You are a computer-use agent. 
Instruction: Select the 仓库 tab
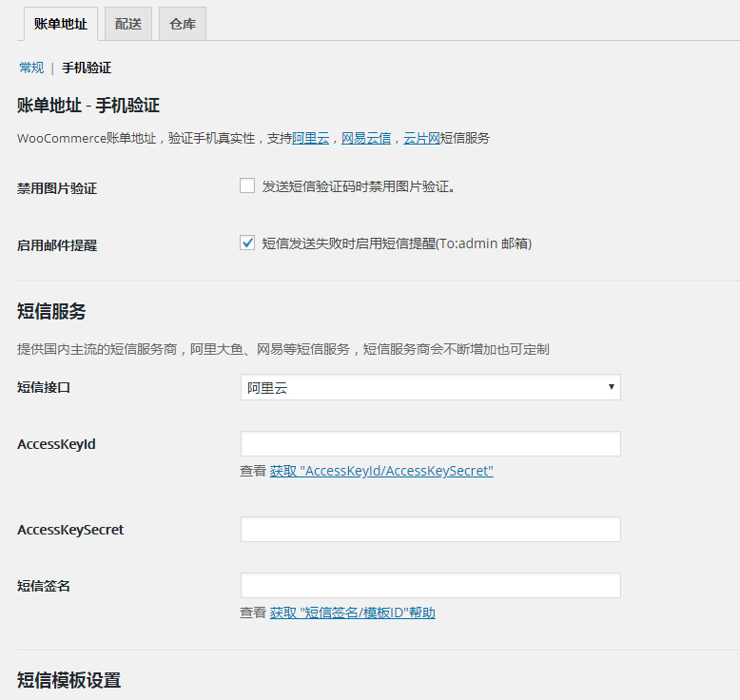[x=183, y=24]
